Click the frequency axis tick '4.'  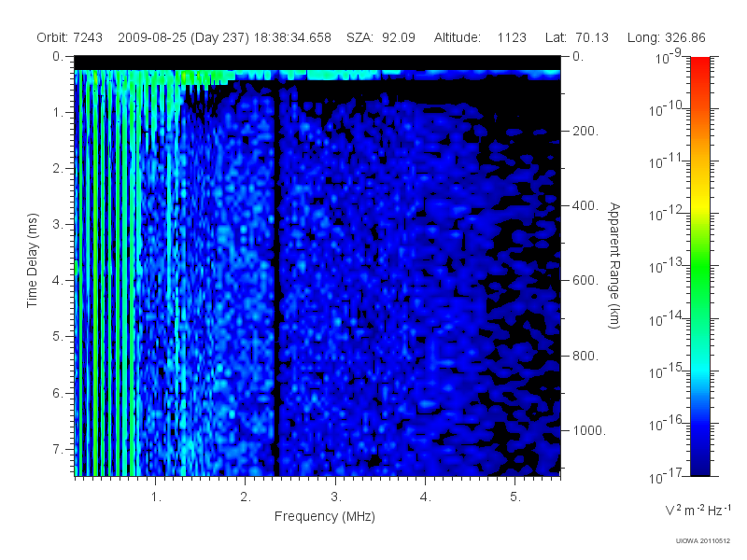click(425, 497)
